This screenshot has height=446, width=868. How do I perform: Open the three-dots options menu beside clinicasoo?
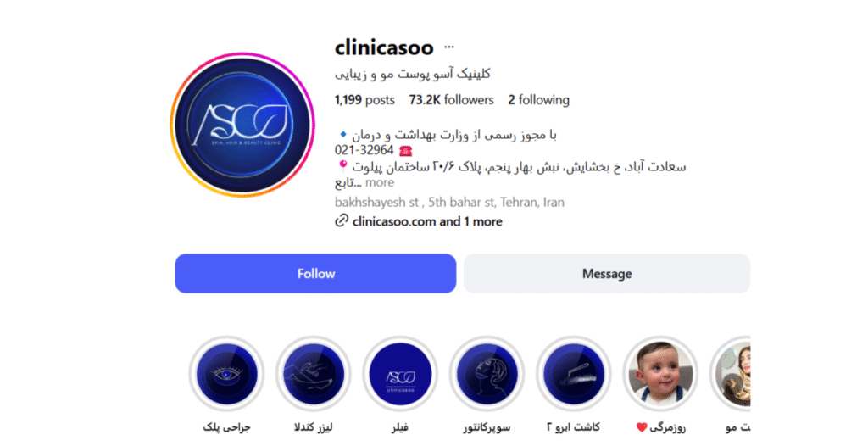(449, 47)
